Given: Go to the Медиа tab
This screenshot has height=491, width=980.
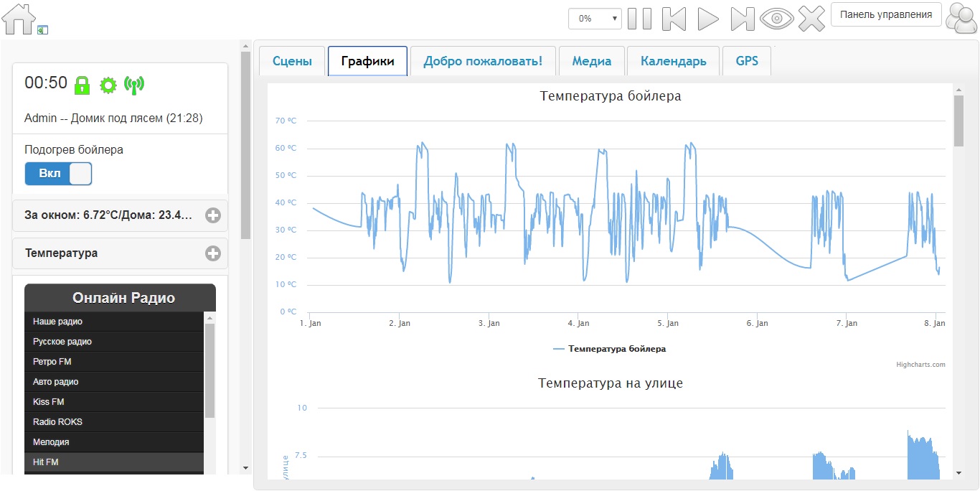Looking at the screenshot, I should click(x=591, y=61).
